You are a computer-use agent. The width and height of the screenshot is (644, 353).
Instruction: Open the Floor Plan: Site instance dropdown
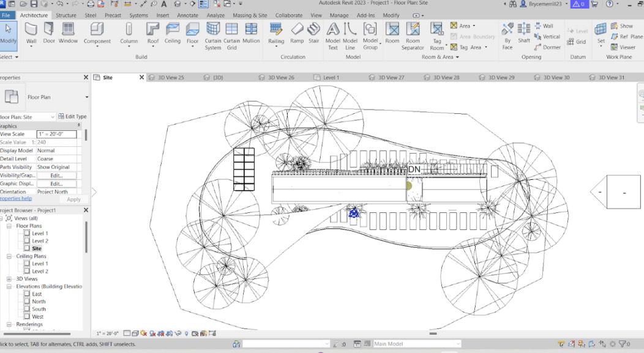coord(28,117)
